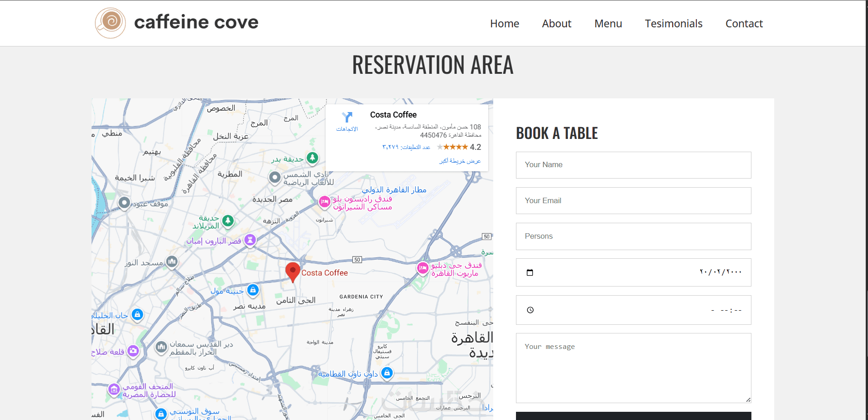868x420 pixels.
Task: Select the Khan el-Khalili blue shopping marker
Action: click(x=137, y=314)
